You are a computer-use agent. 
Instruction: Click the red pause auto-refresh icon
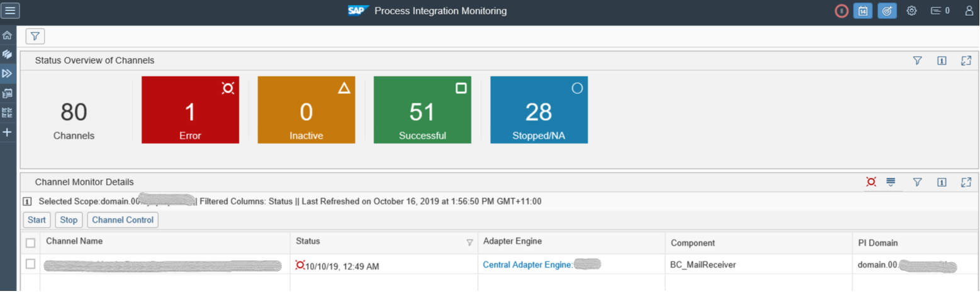tap(842, 11)
